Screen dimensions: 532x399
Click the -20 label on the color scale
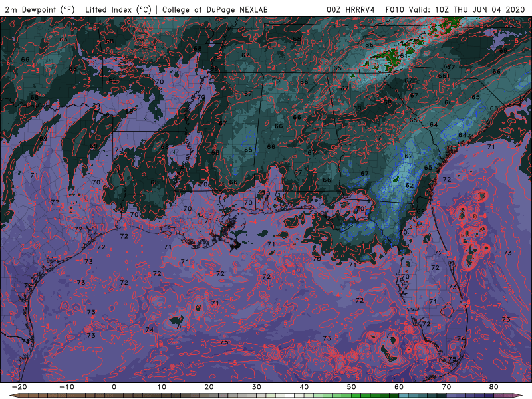tap(19, 387)
